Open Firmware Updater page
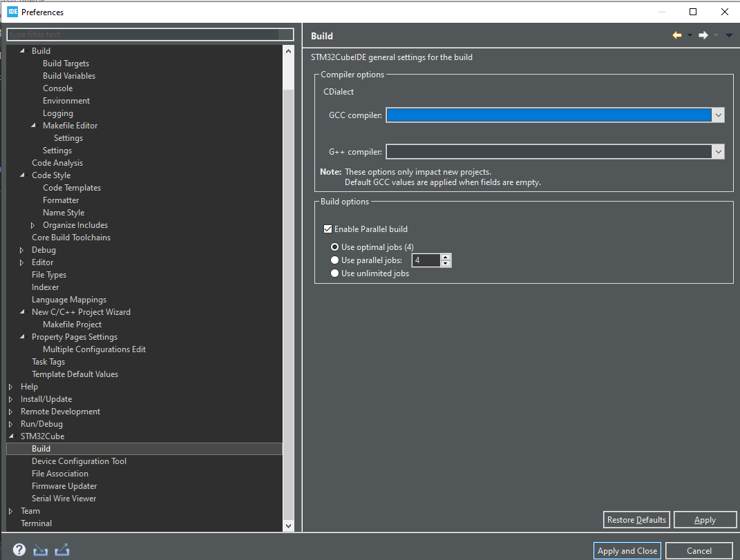The image size is (740, 560). 64,486
